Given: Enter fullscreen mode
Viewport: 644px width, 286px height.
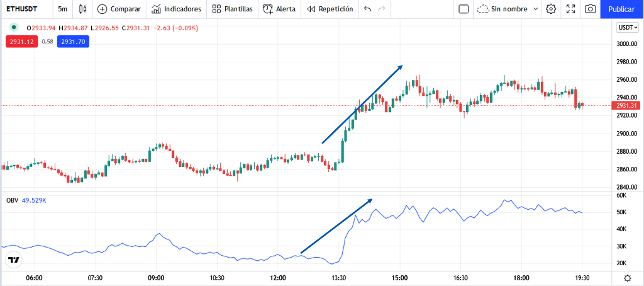Looking at the screenshot, I should (x=570, y=9).
